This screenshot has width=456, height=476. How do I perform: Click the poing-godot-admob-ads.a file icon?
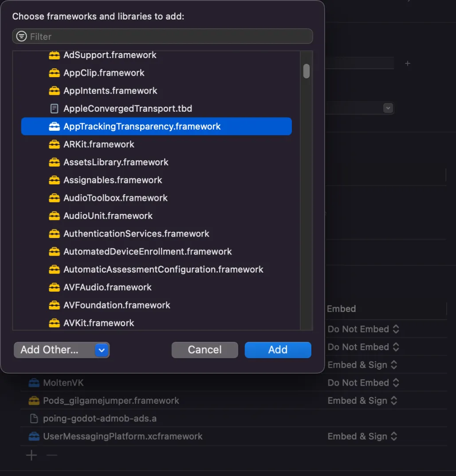coord(34,418)
